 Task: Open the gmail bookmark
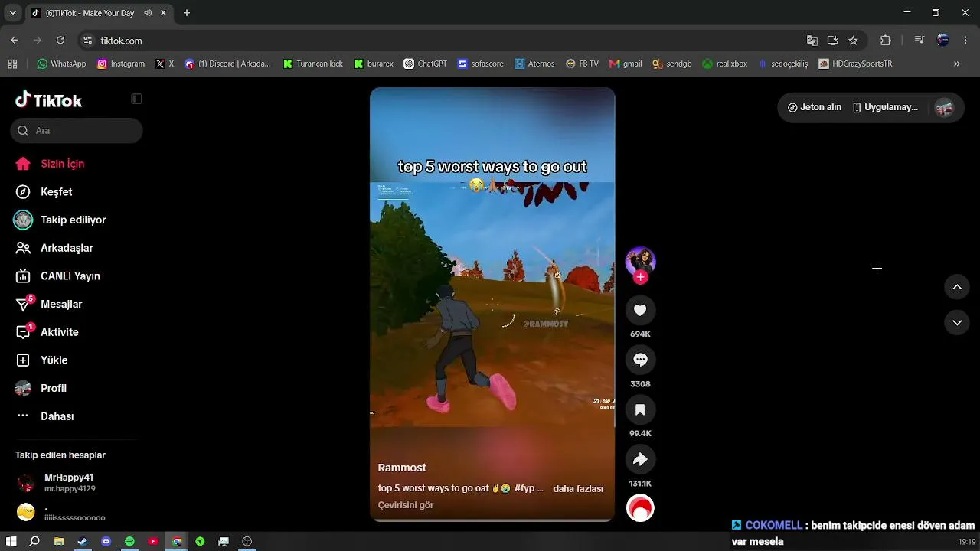[626, 64]
